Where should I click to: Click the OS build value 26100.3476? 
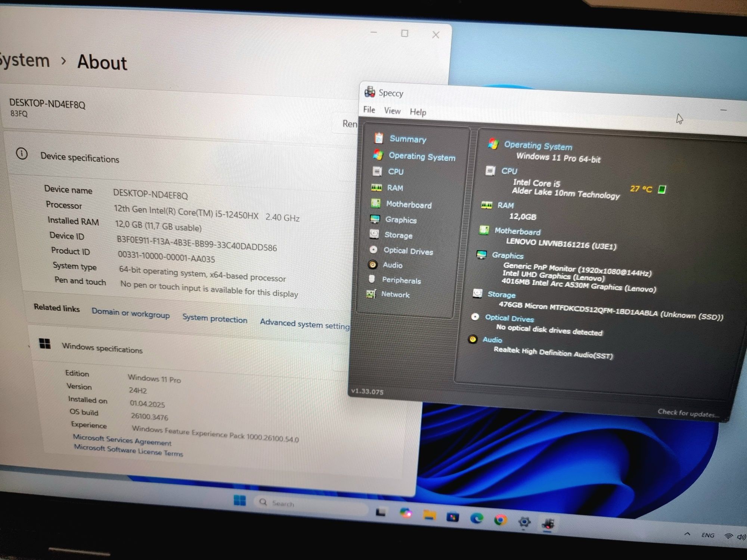[149, 416]
